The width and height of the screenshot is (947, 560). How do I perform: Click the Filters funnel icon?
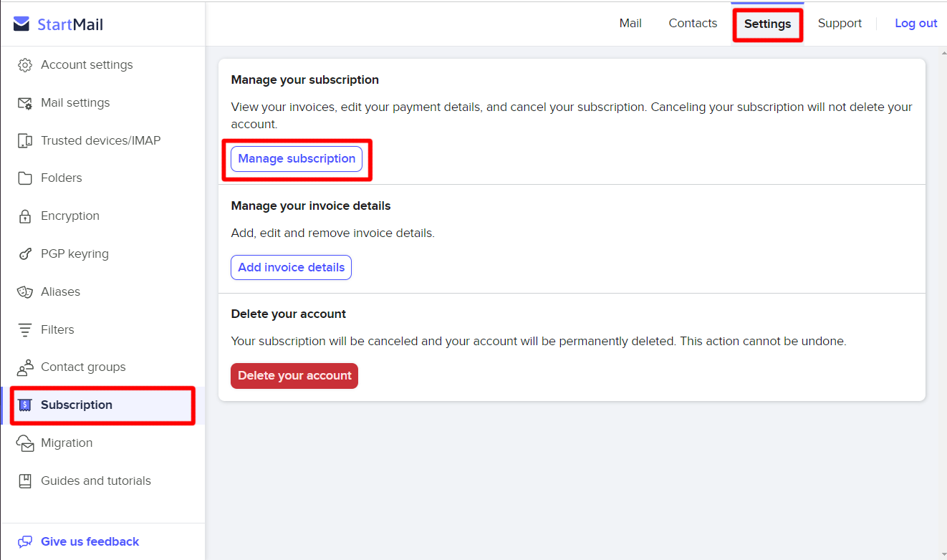tap(25, 329)
